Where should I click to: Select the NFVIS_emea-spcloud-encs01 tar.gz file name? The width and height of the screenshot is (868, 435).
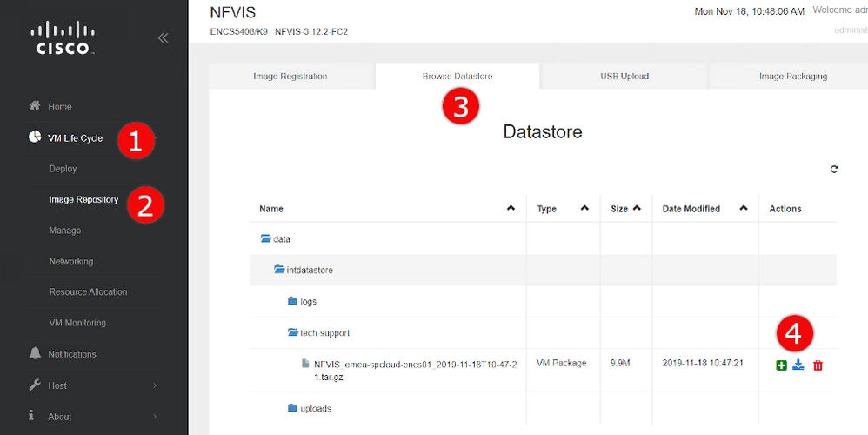[x=415, y=371]
